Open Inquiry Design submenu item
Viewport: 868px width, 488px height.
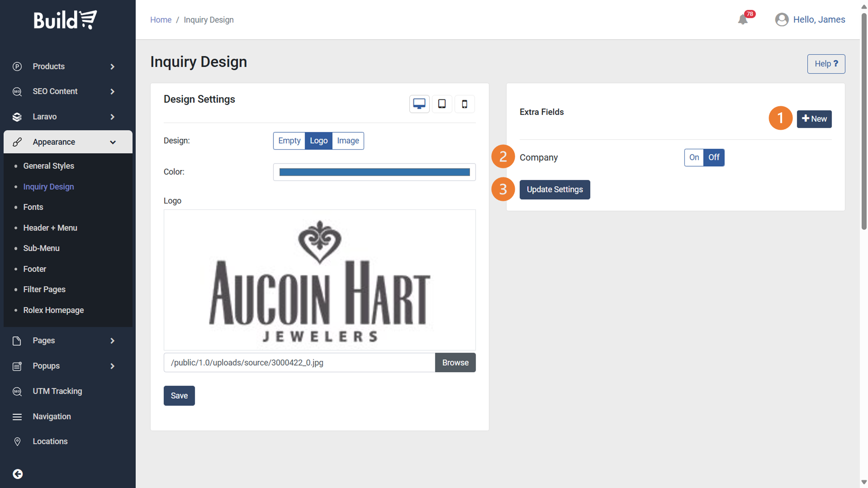click(x=49, y=187)
